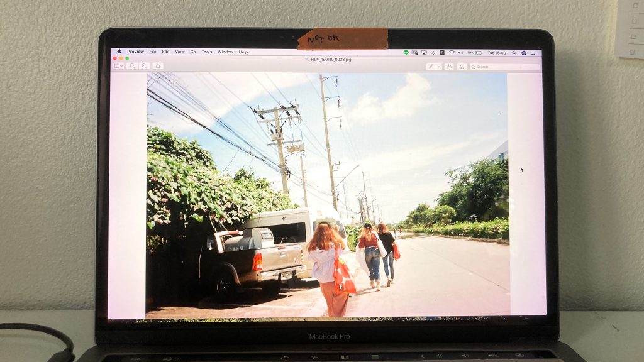Screen dimensions: 644x362
Task: Open the Wi-Fi status menu
Action: [452, 53]
